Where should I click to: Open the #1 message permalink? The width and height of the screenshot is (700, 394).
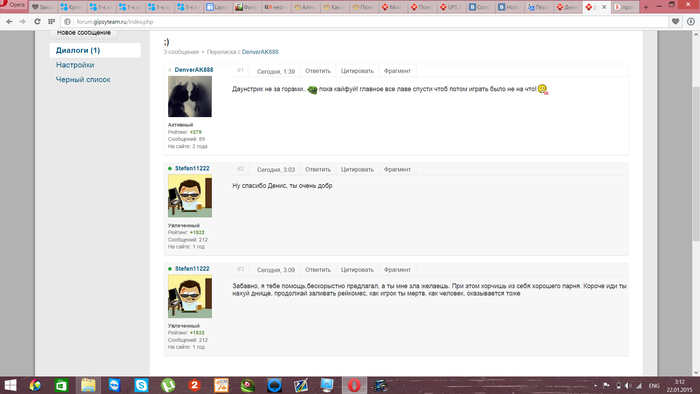(241, 71)
